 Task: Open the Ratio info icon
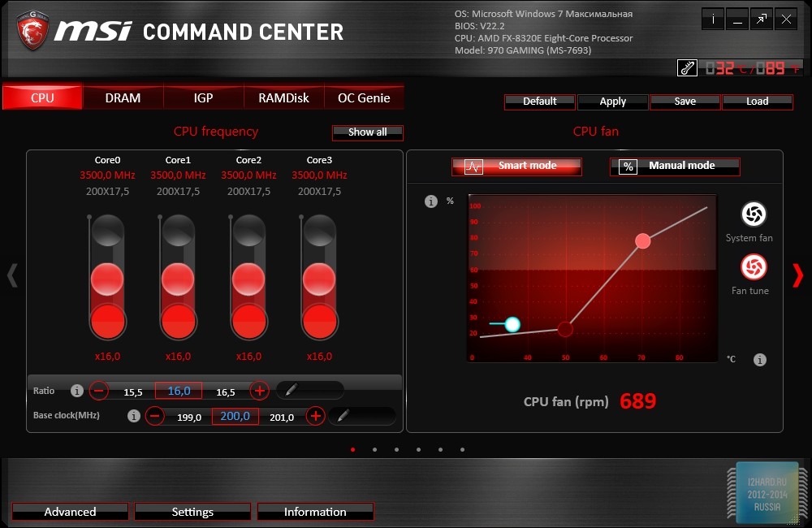76,391
